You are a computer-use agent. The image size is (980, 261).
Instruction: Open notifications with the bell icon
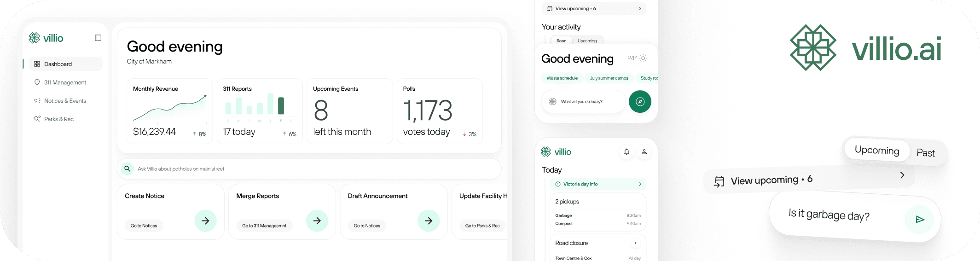point(626,151)
